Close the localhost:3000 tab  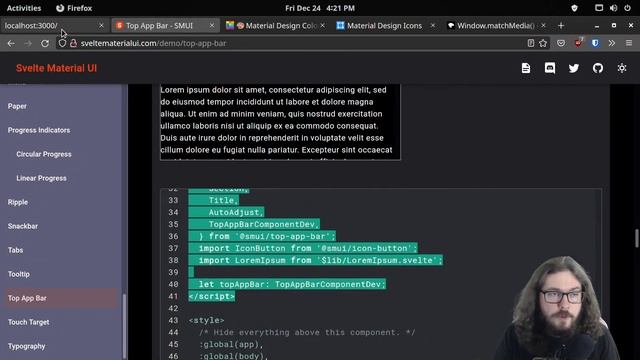tap(101, 25)
